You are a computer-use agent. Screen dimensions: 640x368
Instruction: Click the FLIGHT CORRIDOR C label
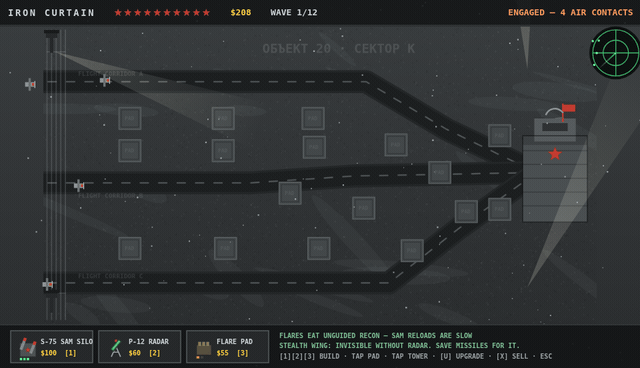pyautogui.click(x=110, y=276)
